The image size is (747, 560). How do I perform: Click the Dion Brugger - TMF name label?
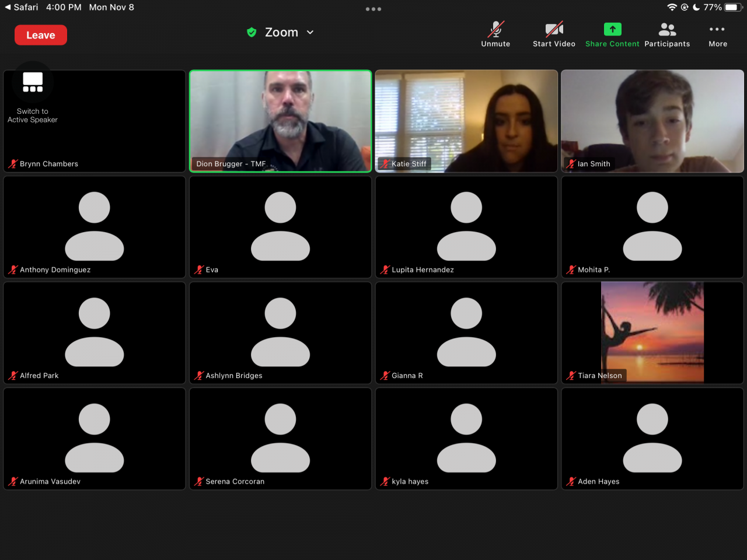click(231, 164)
